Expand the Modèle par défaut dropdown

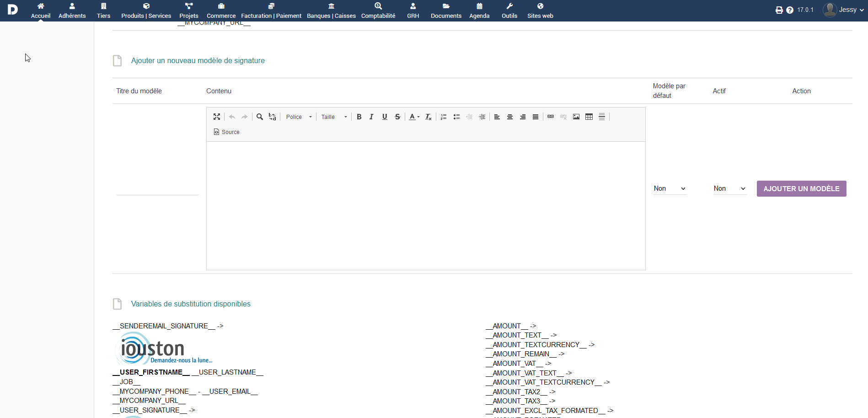tap(670, 188)
